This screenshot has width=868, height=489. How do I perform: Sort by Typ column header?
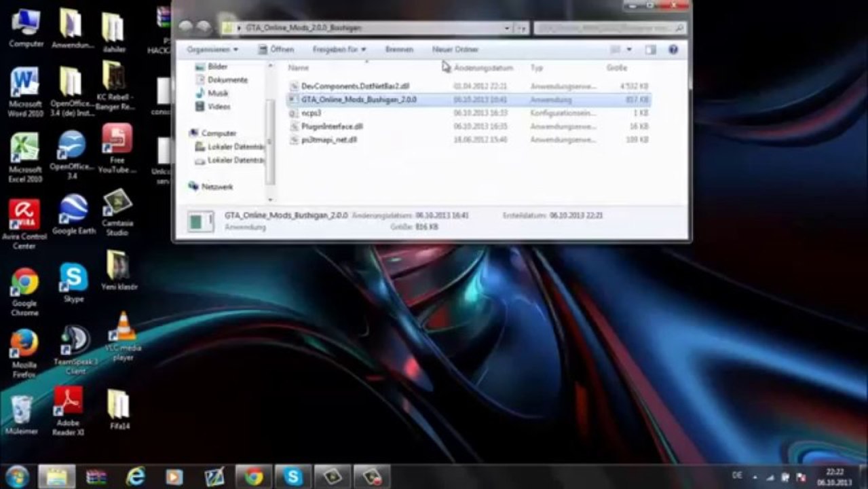click(536, 68)
